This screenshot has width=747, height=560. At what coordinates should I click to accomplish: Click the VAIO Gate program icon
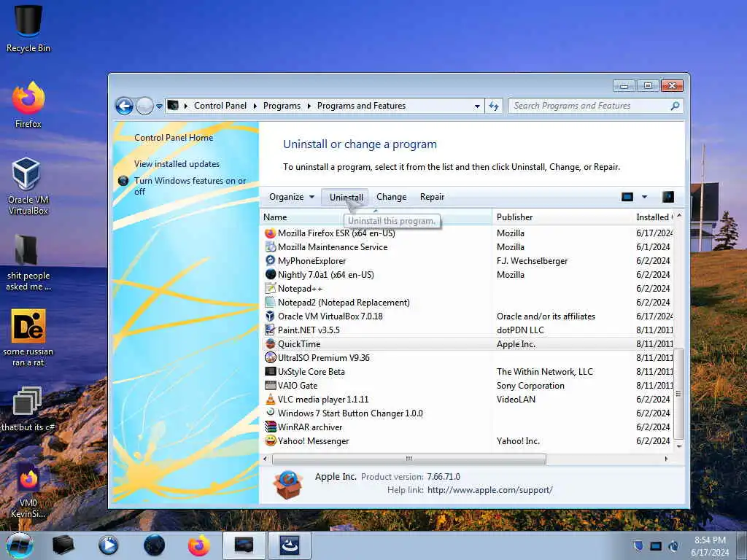pos(270,385)
